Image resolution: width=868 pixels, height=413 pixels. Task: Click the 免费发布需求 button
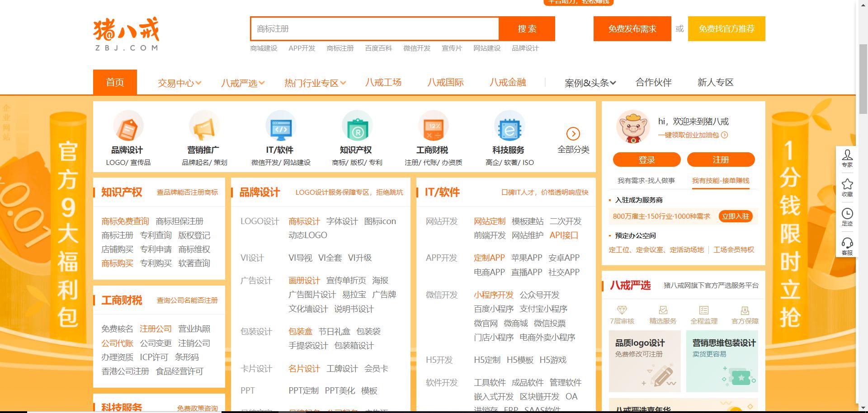632,28
